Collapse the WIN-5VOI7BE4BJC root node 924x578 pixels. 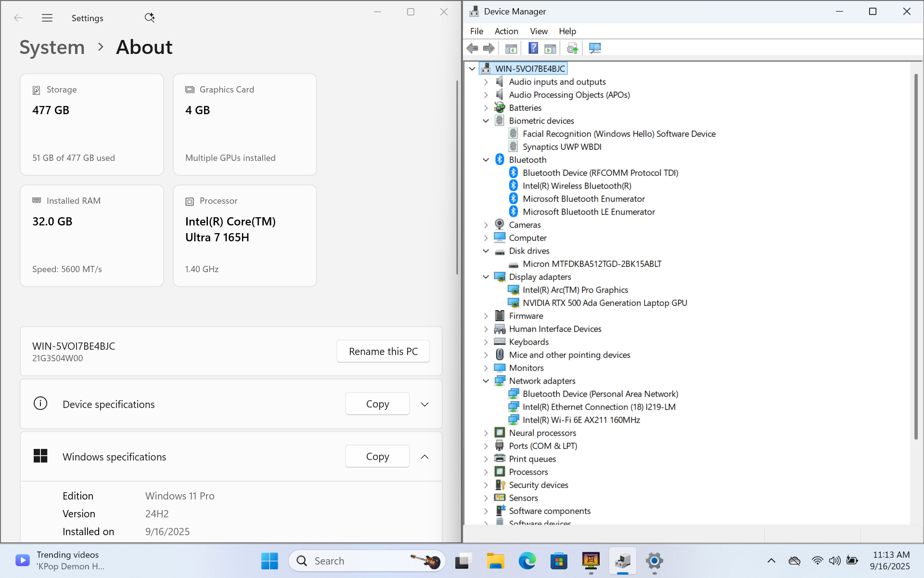pyautogui.click(x=472, y=69)
